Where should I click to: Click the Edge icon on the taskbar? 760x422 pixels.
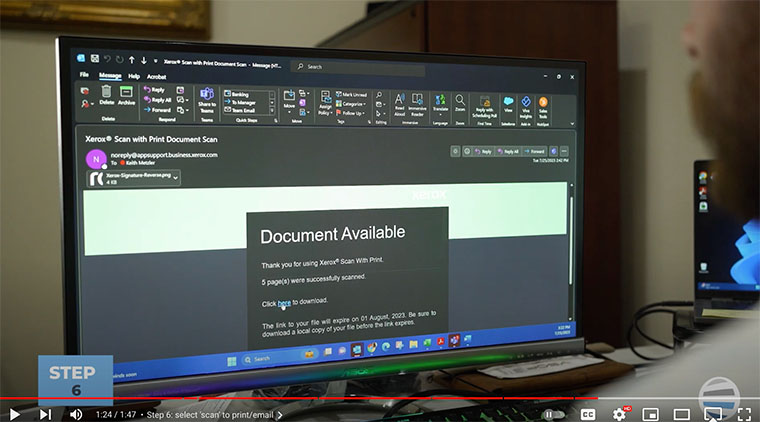pos(386,346)
